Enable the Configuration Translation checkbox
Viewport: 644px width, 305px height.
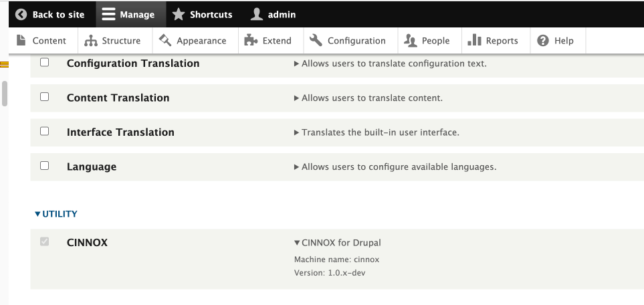pos(45,63)
